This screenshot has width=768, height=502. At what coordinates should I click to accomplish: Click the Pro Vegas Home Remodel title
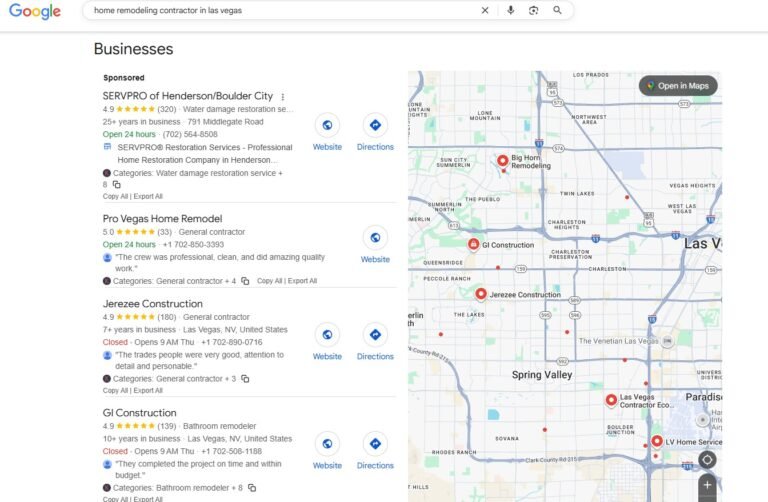tap(162, 218)
